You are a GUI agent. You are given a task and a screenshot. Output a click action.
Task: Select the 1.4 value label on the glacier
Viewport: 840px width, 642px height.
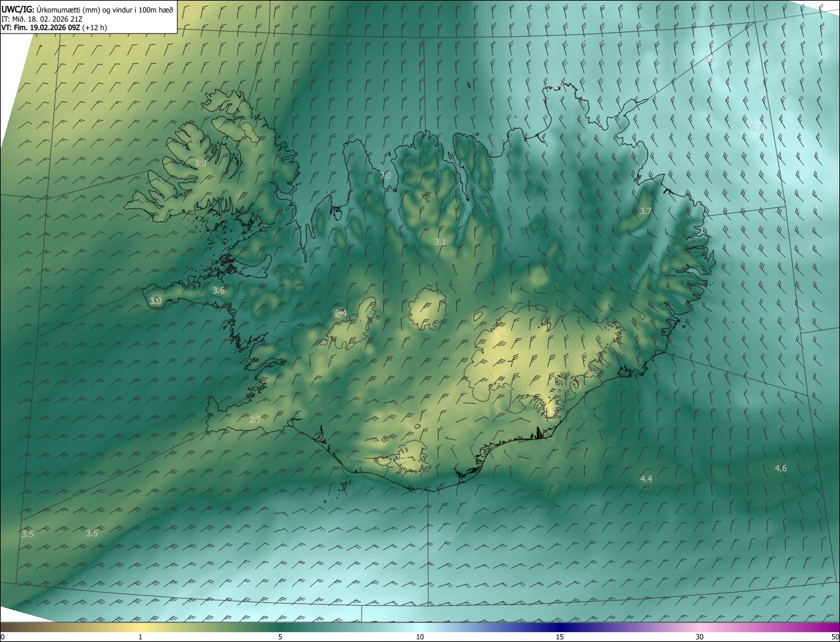pos(497,335)
